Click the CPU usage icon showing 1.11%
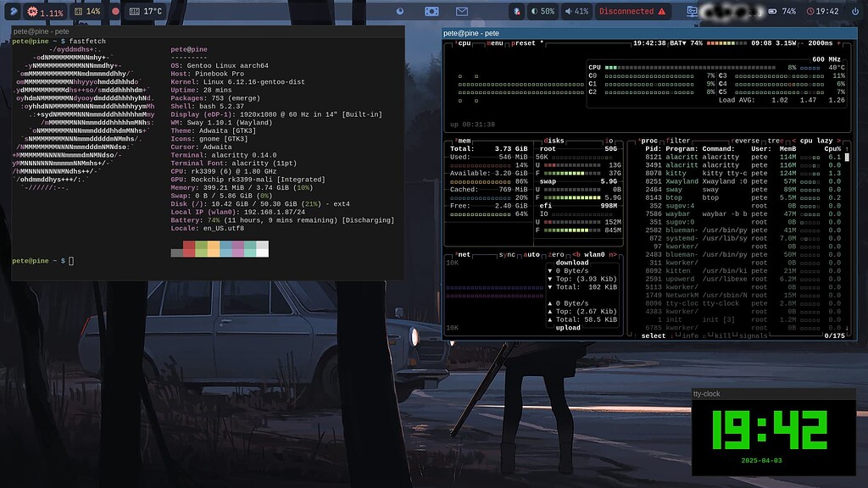 coord(31,10)
